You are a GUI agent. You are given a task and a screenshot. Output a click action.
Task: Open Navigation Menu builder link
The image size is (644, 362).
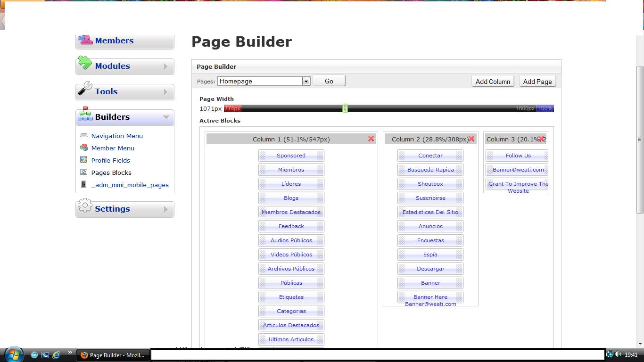(117, 136)
